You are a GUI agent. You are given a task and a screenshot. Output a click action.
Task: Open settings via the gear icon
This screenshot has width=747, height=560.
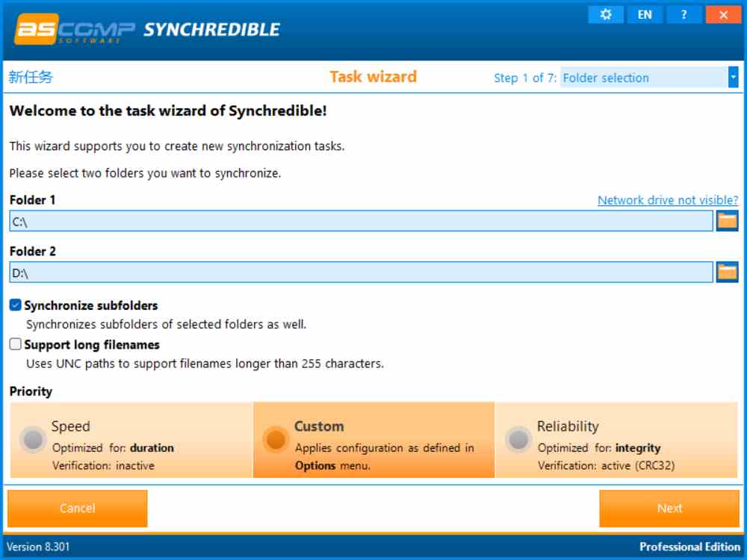(606, 15)
